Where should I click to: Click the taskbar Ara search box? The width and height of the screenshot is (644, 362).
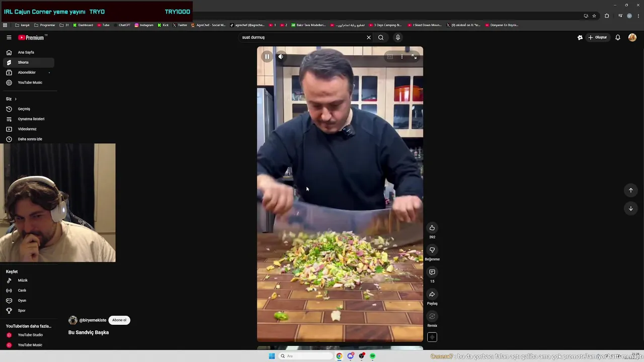[x=306, y=356]
